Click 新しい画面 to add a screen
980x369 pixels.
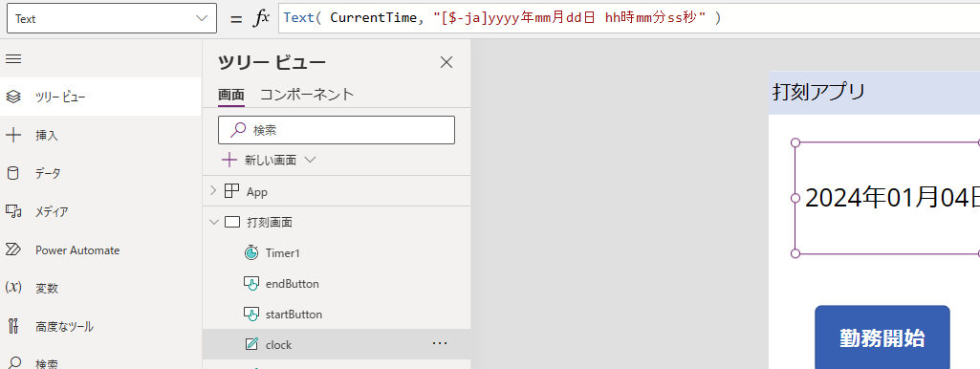pos(270,160)
